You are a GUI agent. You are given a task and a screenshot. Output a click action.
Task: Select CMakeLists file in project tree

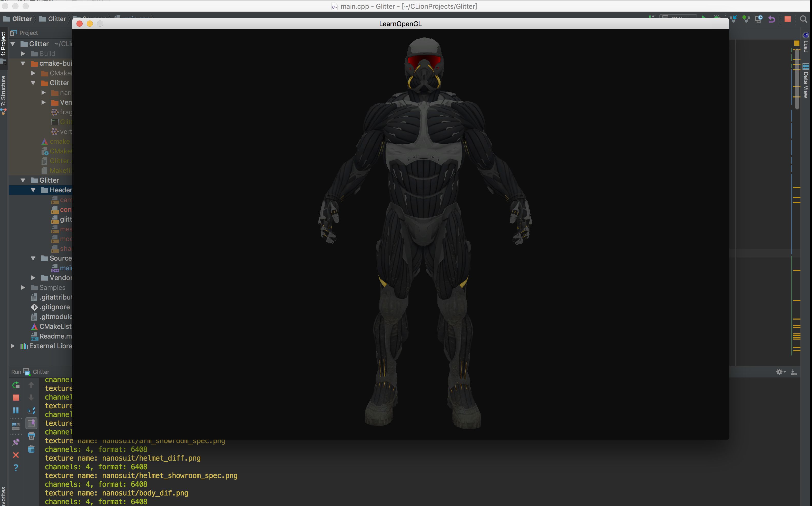click(x=52, y=326)
